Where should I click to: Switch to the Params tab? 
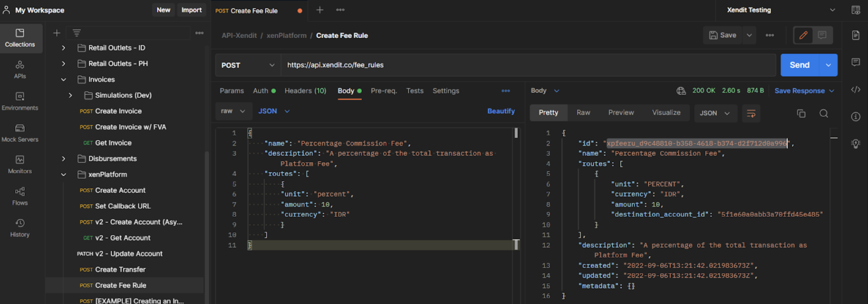[232, 91]
